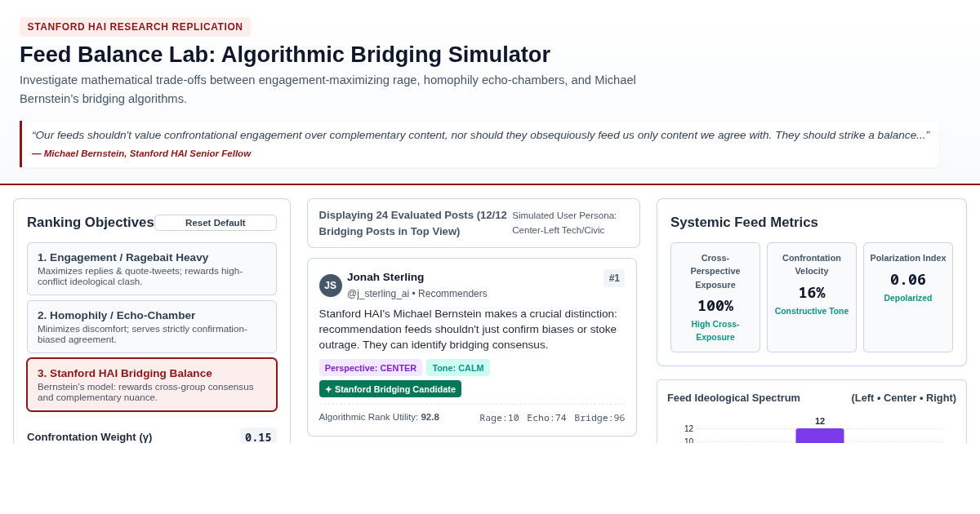
Task: Click the Reset Default button
Action: [x=216, y=223]
